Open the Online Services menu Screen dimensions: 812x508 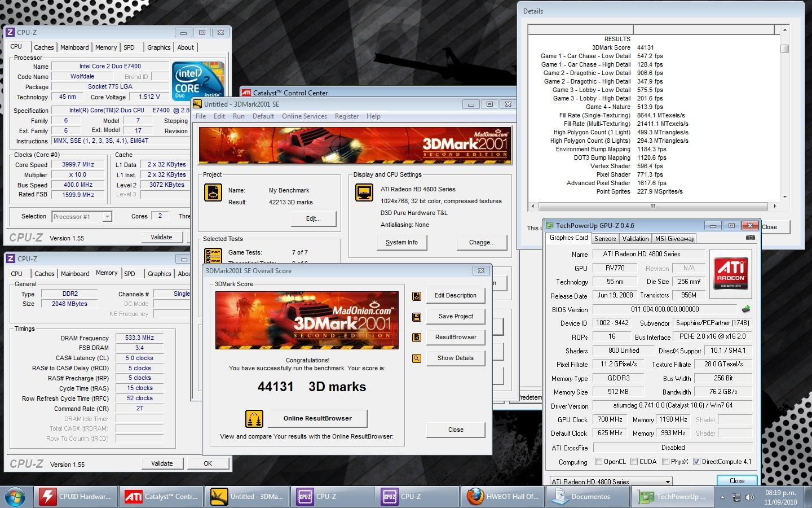tap(304, 116)
